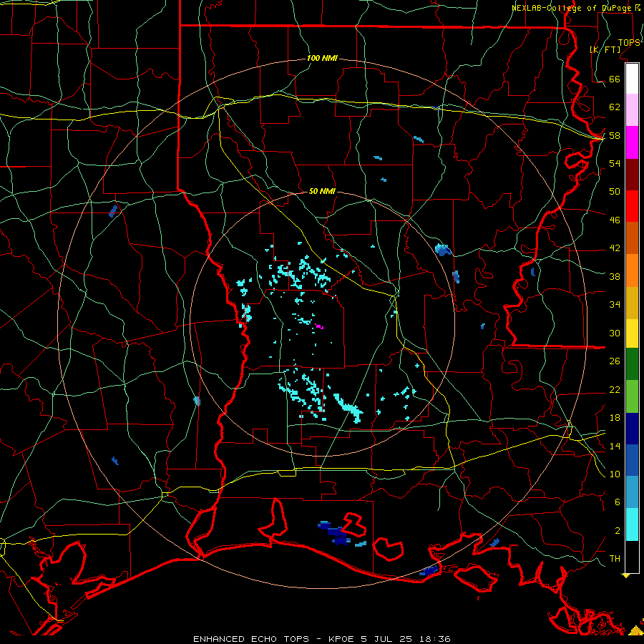
Task: Click the dark red (maroon) legend swatch
Action: click(x=632, y=175)
